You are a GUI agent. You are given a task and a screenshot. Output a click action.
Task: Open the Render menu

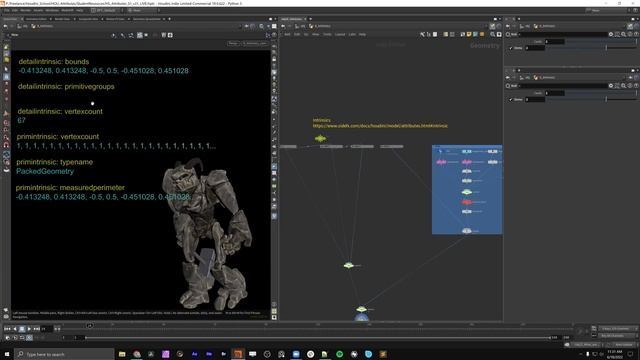25,10
